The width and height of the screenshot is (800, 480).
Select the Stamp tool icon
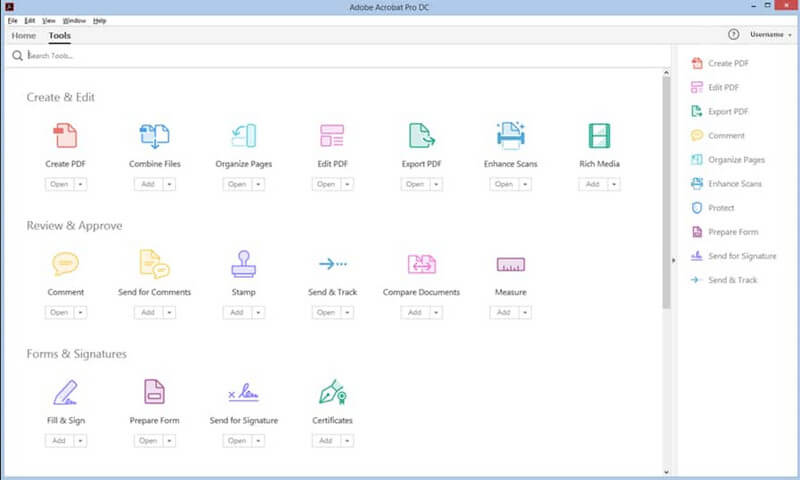pos(243,264)
